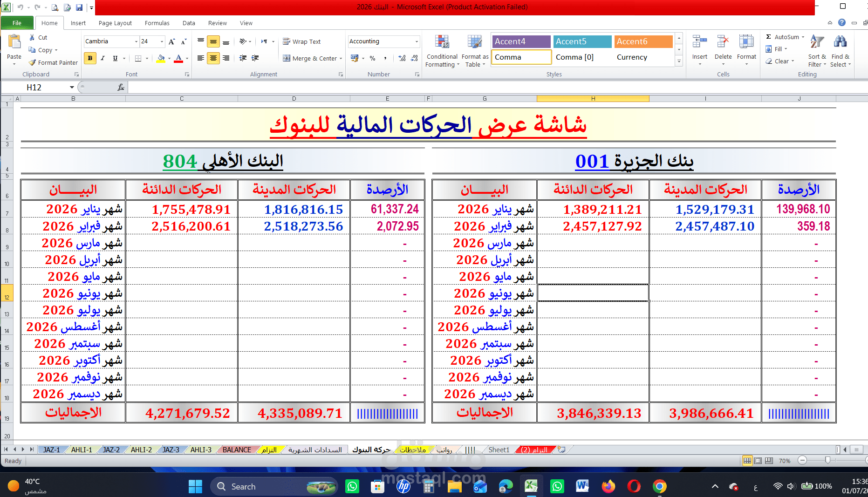Toggle middle vertical alignment button
The height and width of the screenshot is (497, 868).
click(213, 41)
